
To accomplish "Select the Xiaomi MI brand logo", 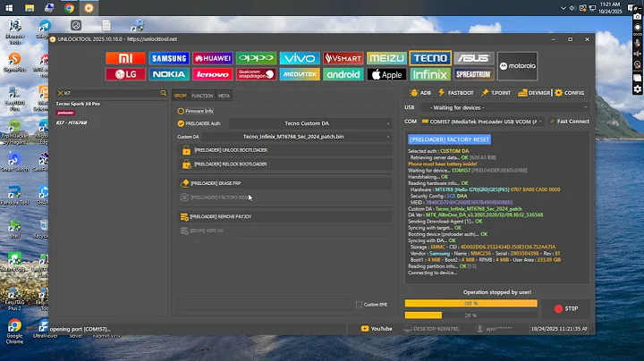I will (x=125, y=58).
